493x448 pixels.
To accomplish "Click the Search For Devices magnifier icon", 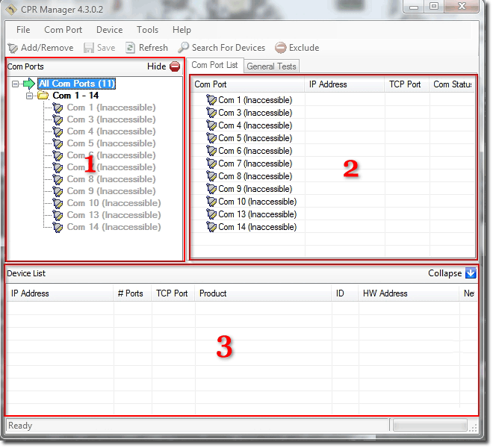I will [x=184, y=48].
